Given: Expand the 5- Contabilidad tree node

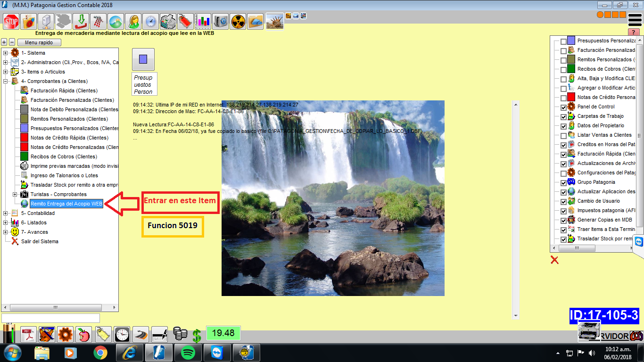Looking at the screenshot, I should [6, 213].
